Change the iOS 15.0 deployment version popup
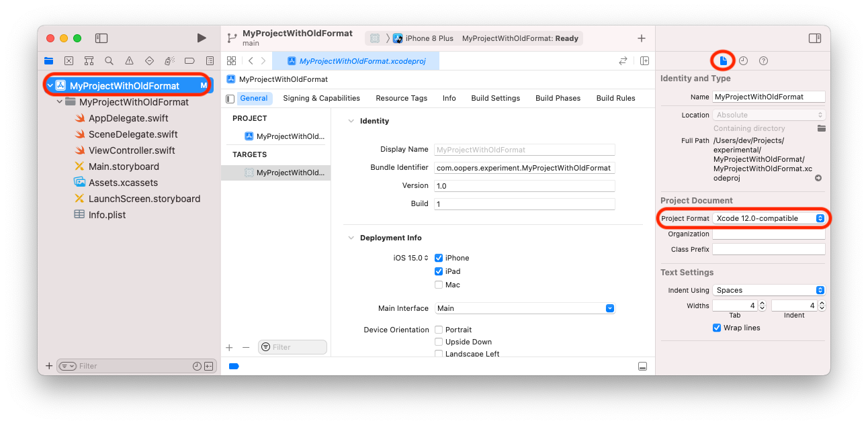 pos(411,258)
